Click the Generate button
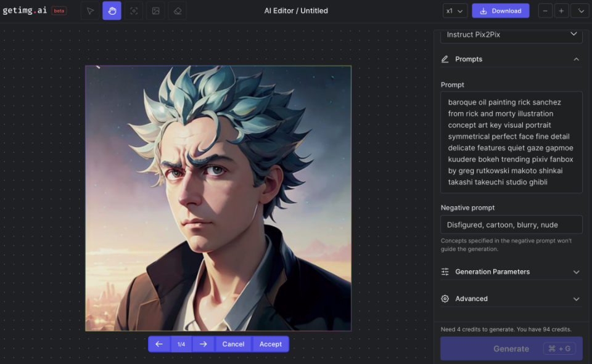592x364 pixels. coord(511,349)
